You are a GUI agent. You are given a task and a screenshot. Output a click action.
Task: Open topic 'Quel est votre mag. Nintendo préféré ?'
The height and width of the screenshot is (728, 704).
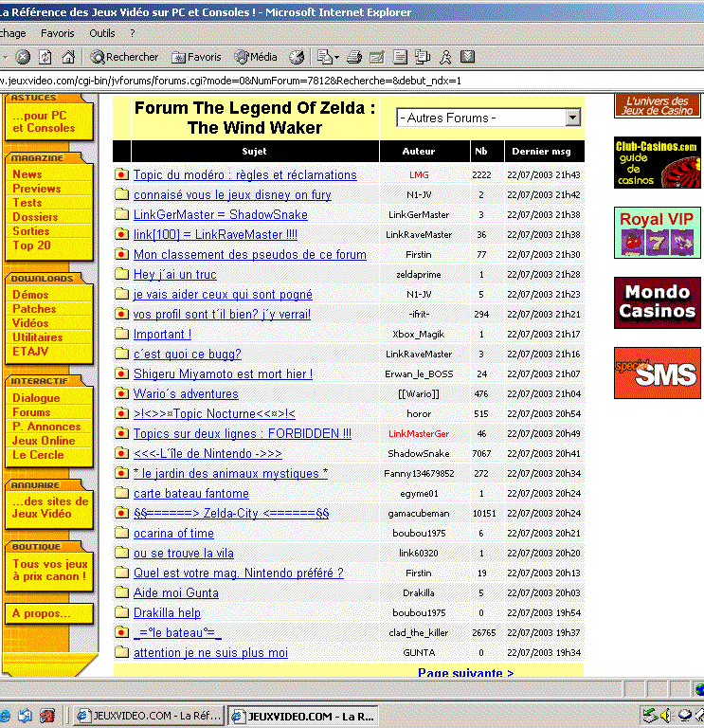pyautogui.click(x=239, y=573)
